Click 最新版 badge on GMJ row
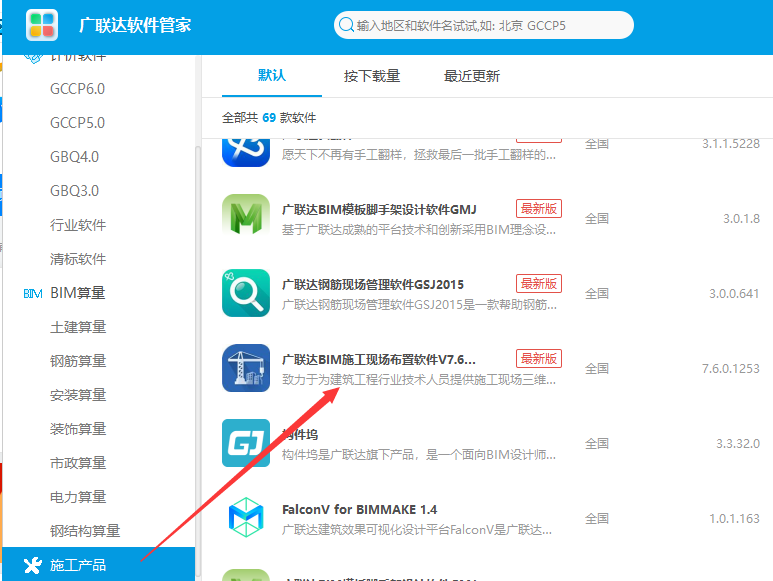Screen dimensions: 773x581 coord(539,208)
